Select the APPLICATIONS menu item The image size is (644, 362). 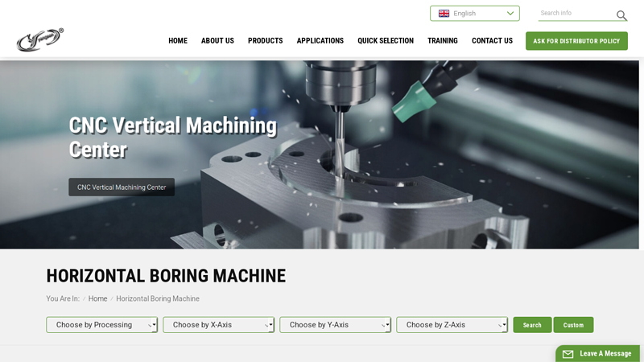pos(320,41)
